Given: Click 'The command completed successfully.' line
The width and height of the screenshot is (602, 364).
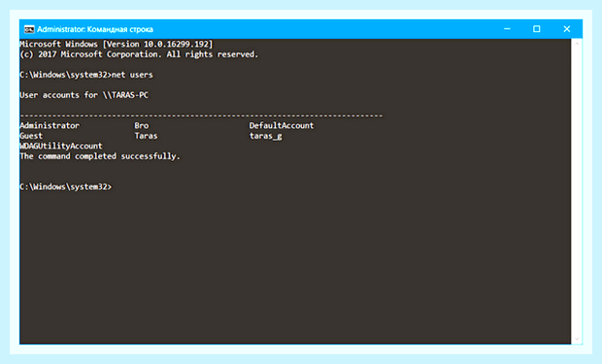Looking at the screenshot, I should pos(100,156).
